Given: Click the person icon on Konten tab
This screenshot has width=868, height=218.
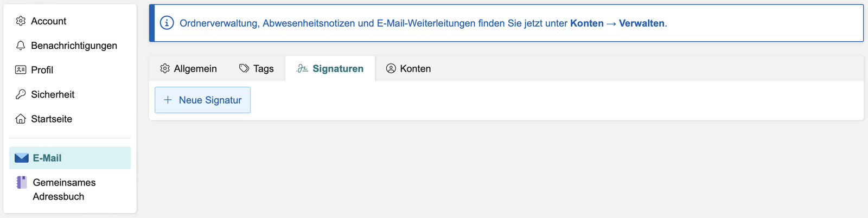Looking at the screenshot, I should pos(391,69).
